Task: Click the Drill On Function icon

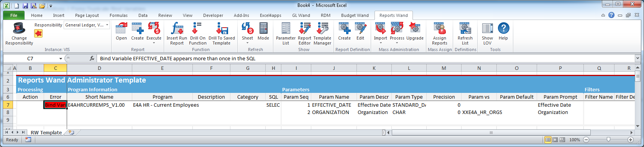Action: point(197,28)
